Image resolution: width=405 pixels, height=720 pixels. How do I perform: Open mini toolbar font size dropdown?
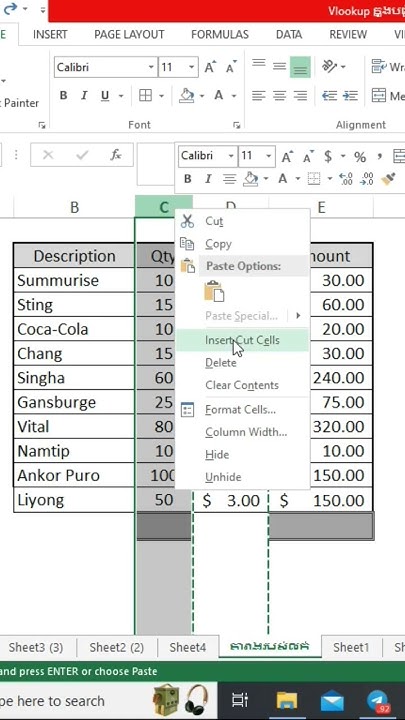click(269, 156)
